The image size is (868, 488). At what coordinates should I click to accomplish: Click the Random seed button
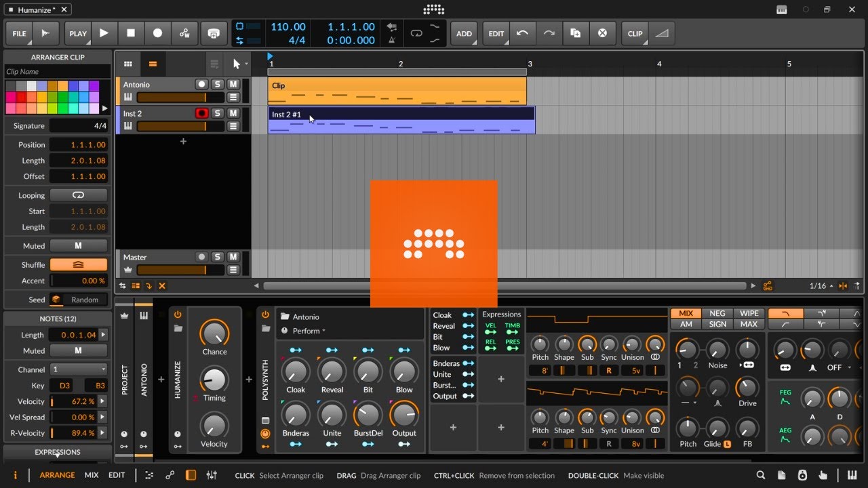tap(85, 300)
